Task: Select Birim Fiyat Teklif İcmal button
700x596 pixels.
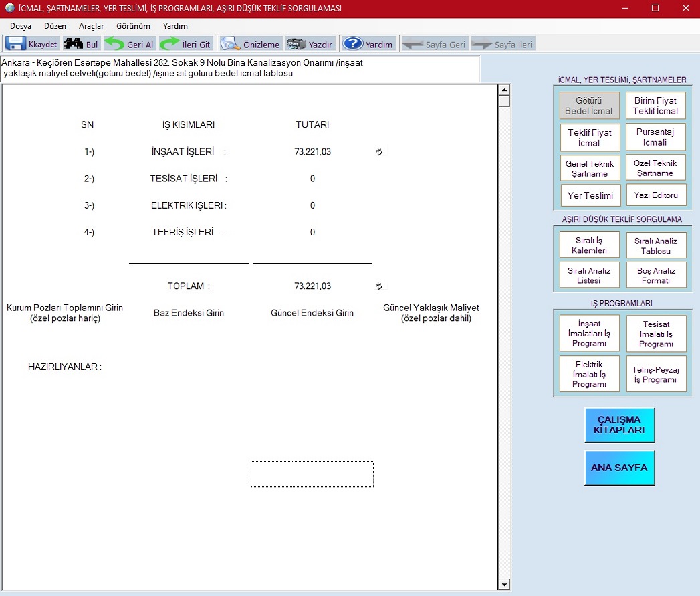Action: [x=655, y=106]
